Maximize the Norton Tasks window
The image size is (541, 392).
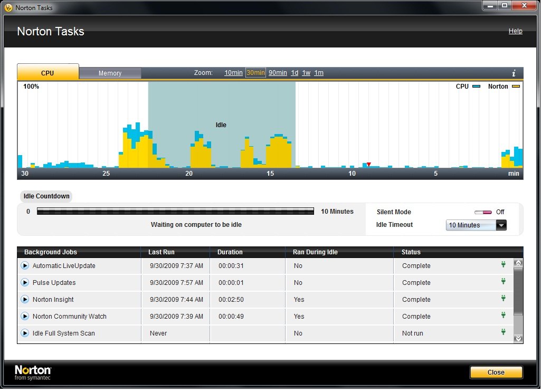(505, 6)
